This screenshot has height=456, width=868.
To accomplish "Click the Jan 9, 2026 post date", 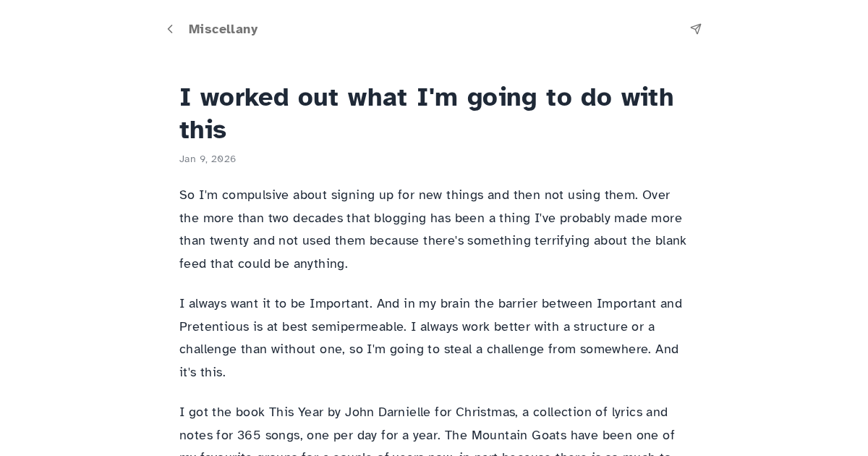I will pos(208,159).
